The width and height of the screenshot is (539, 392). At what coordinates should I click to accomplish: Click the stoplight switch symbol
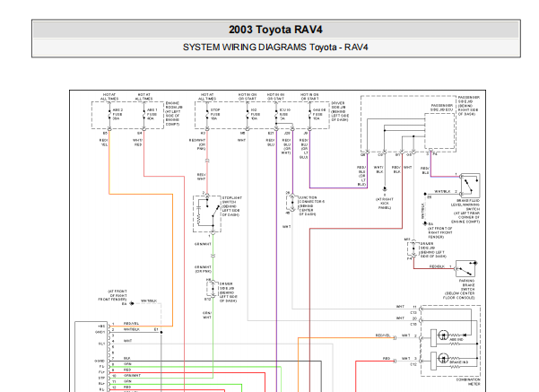[x=207, y=214]
